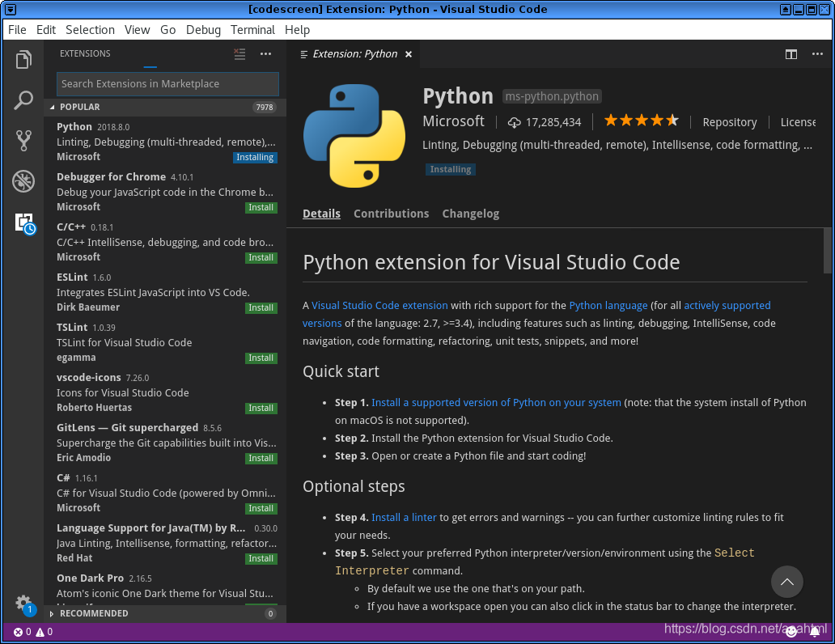Switch to the Changelog tab
The width and height of the screenshot is (835, 644).
click(471, 214)
